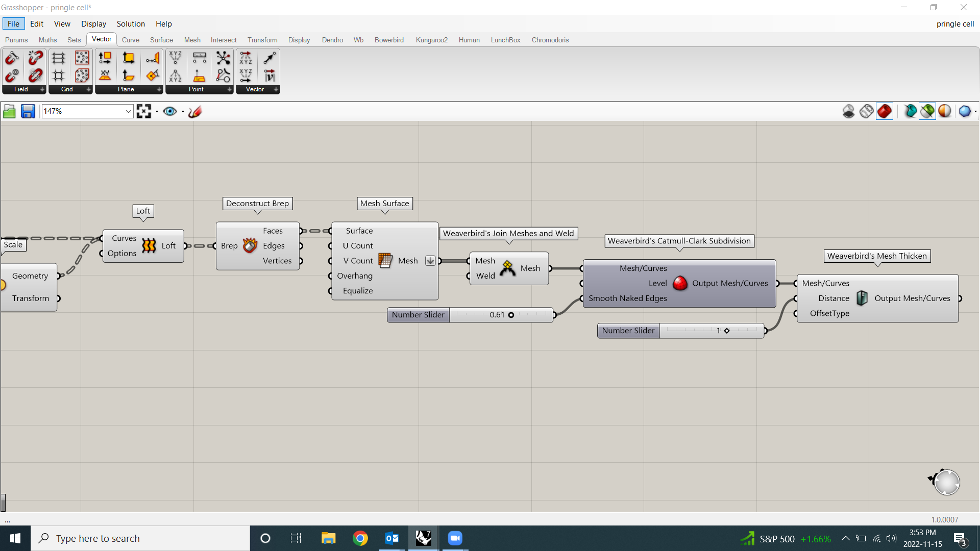Screen dimensions: 980x551
Task: Open the Display menu
Action: [x=93, y=24]
